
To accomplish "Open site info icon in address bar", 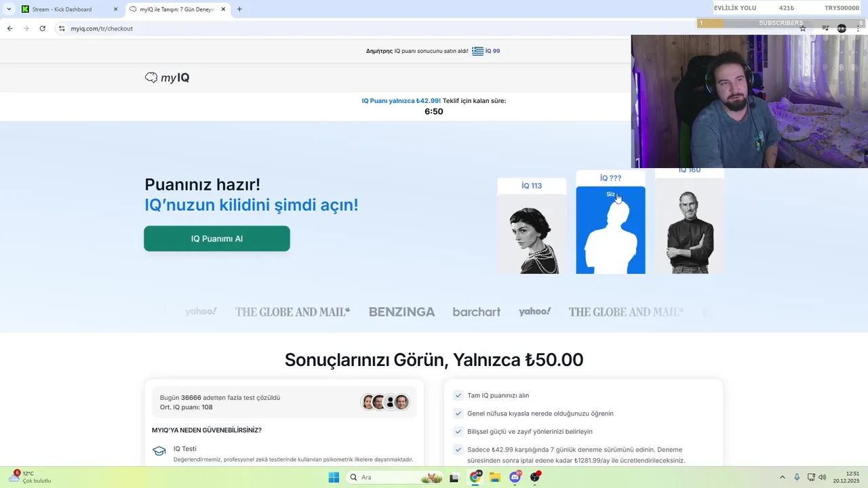I will coord(62,28).
